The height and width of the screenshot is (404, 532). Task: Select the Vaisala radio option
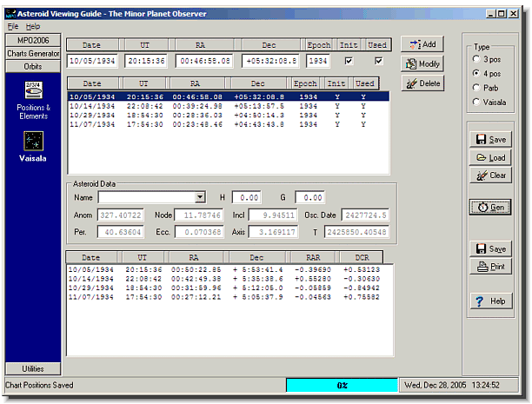(476, 102)
